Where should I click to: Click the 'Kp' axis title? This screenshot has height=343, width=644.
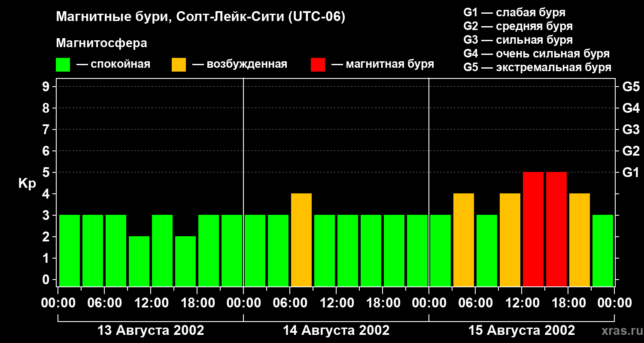[27, 184]
